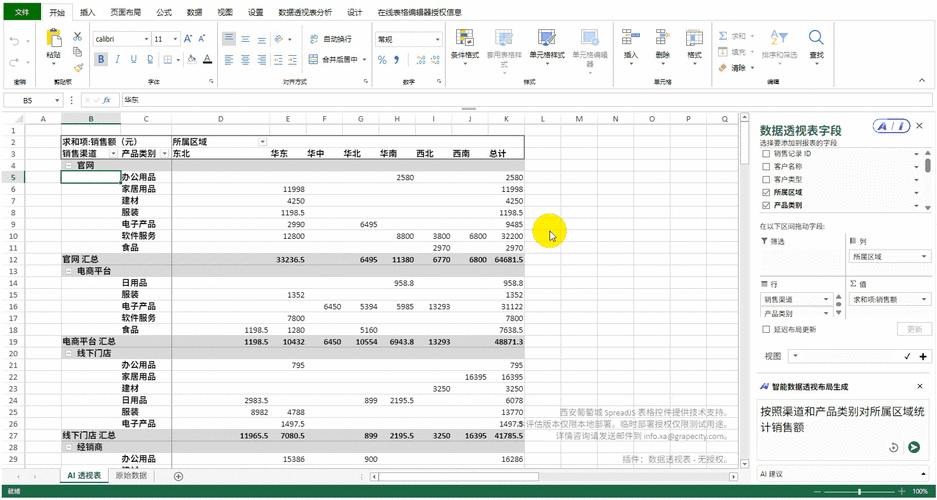Click the Cut scissors icon
The height and width of the screenshot is (500, 937).
point(77,37)
